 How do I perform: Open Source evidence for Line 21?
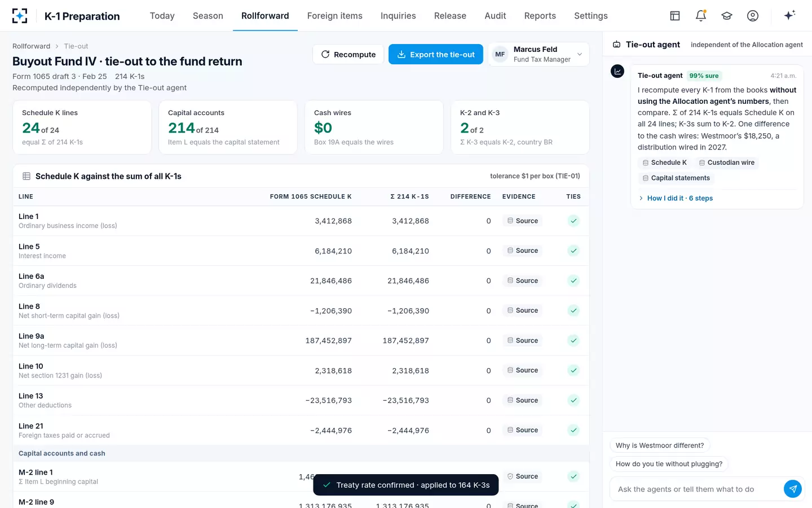tap(522, 430)
